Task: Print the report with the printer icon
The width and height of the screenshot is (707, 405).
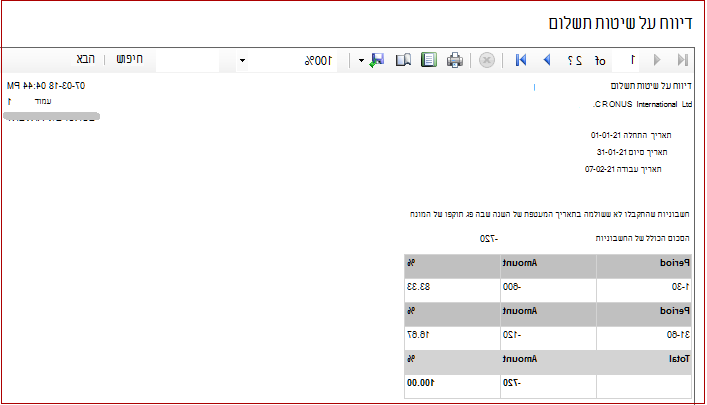Action: click(454, 60)
